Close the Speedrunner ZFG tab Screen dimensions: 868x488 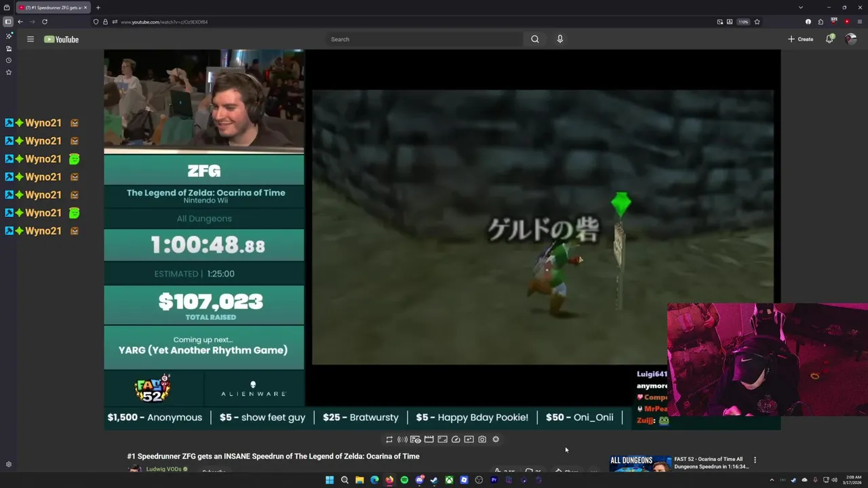click(85, 7)
